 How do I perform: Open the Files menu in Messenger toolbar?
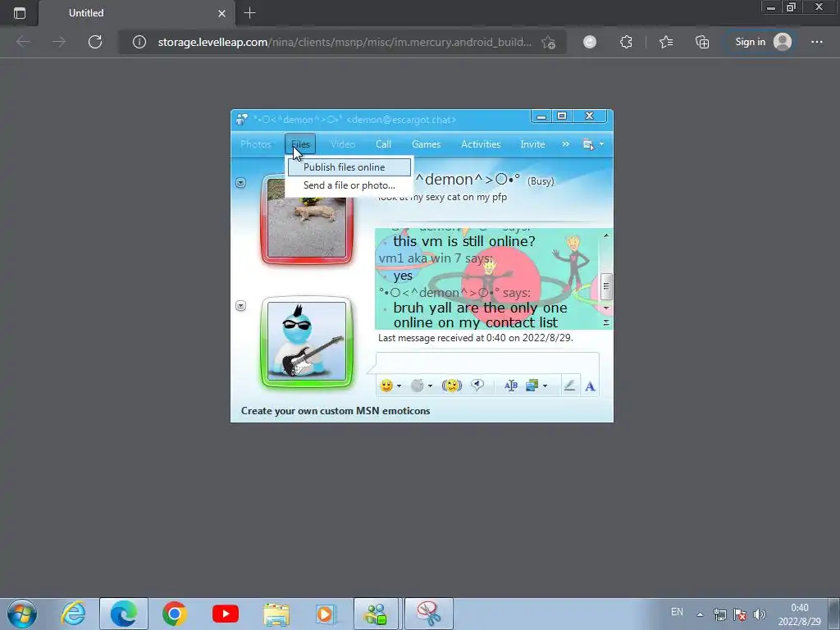300,144
